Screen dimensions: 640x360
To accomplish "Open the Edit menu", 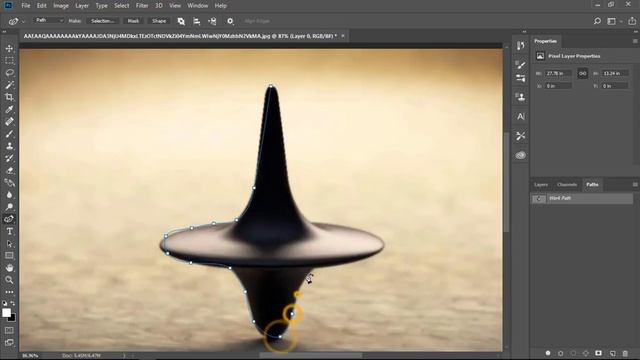I will [42, 6].
